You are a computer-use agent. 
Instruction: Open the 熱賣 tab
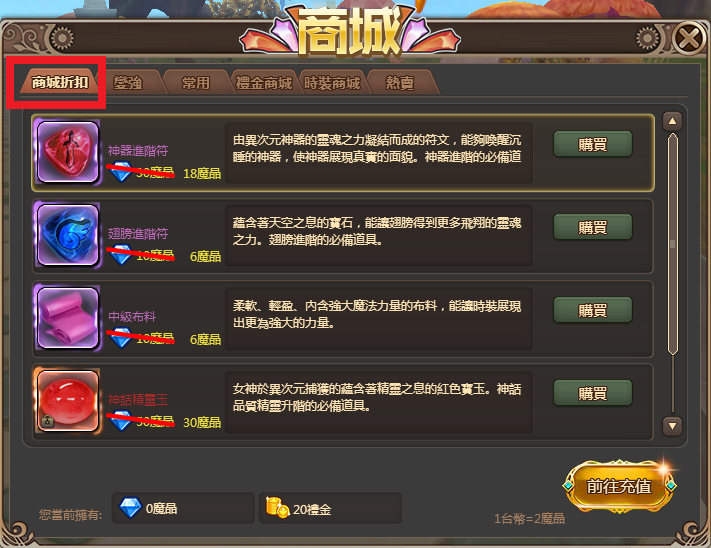click(x=399, y=82)
